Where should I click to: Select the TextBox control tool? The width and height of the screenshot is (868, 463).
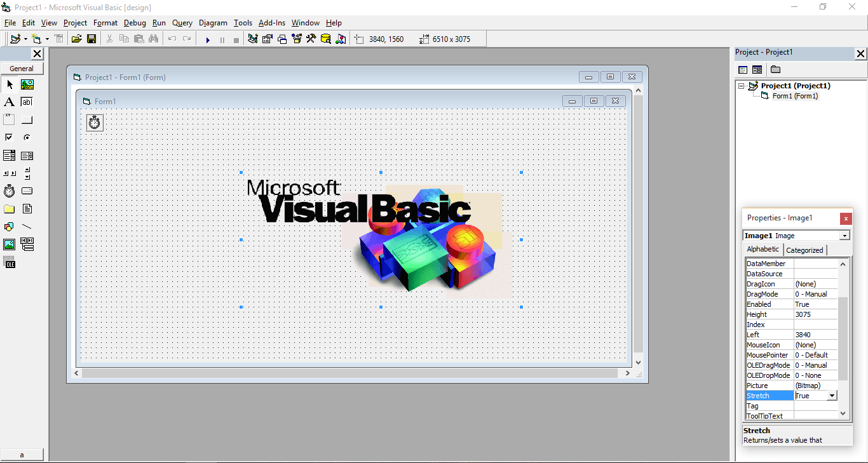(27, 102)
